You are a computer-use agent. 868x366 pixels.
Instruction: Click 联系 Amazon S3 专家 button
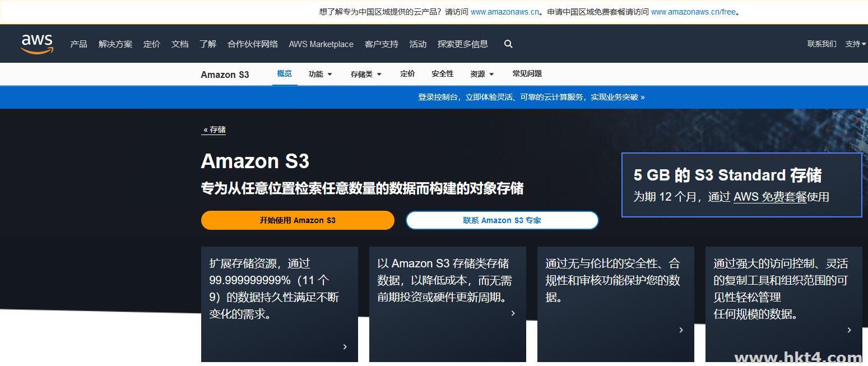tap(502, 220)
